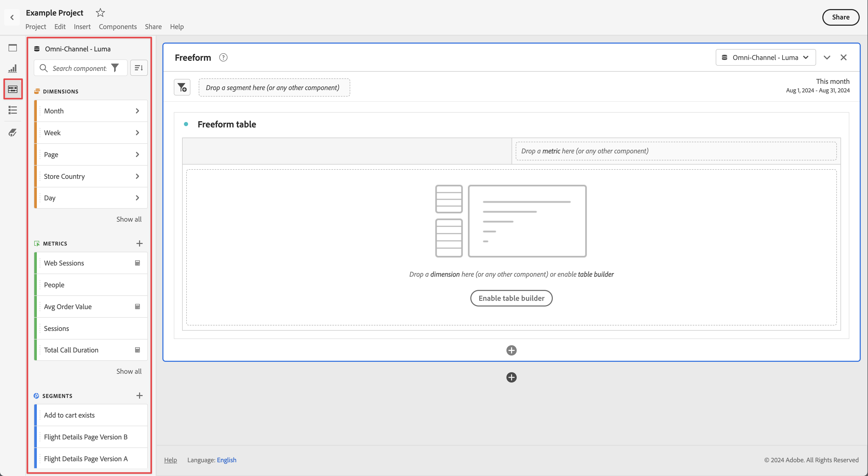Screen dimensions: 868x476
Task: Click the Search components input field
Action: point(79,69)
